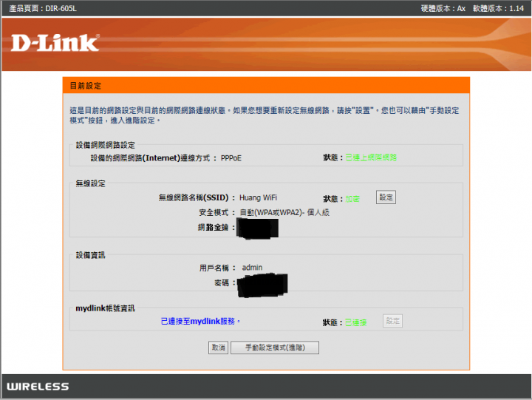Click the 硬體版本 : Ax hardware version text

tap(443, 8)
